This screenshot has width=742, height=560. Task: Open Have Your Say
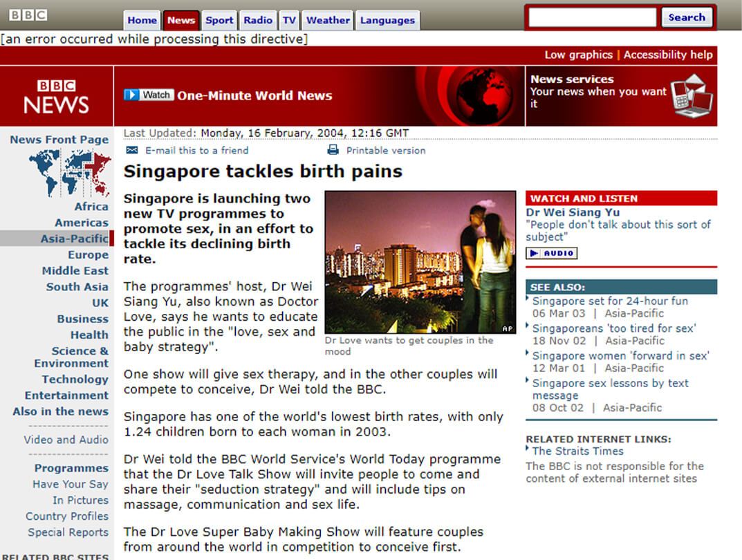coord(71,485)
